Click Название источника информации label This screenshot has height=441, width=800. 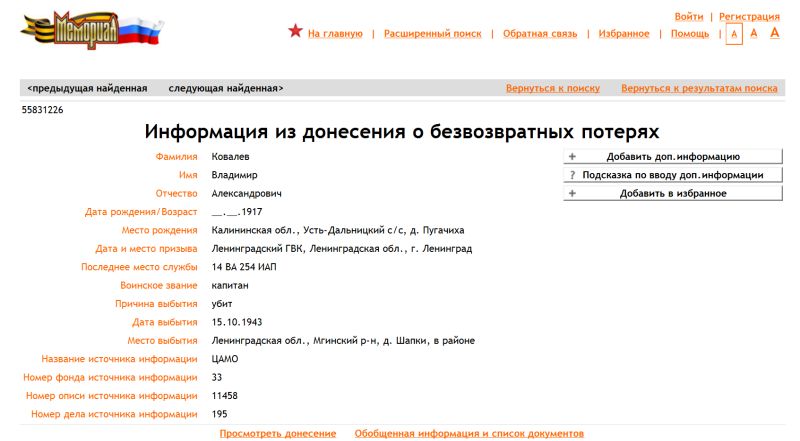tap(119, 359)
